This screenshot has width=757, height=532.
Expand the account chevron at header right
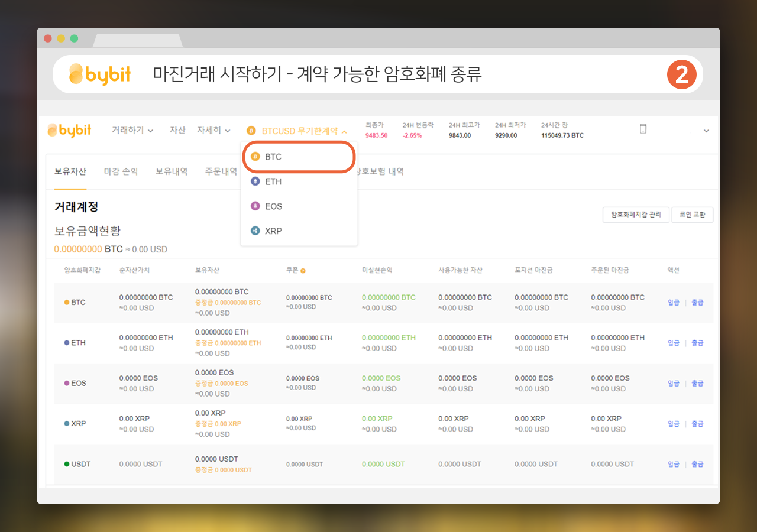(x=706, y=131)
